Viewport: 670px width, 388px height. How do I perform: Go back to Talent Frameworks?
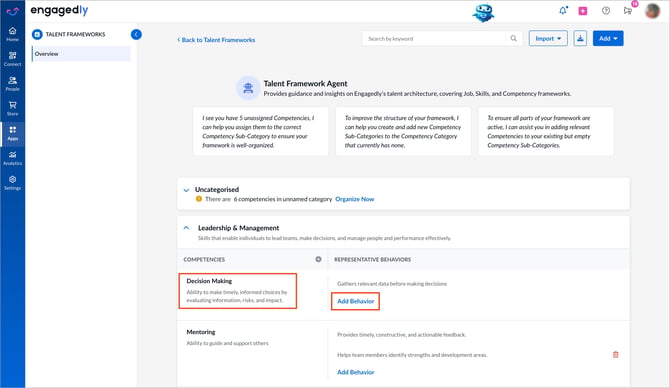click(x=216, y=40)
